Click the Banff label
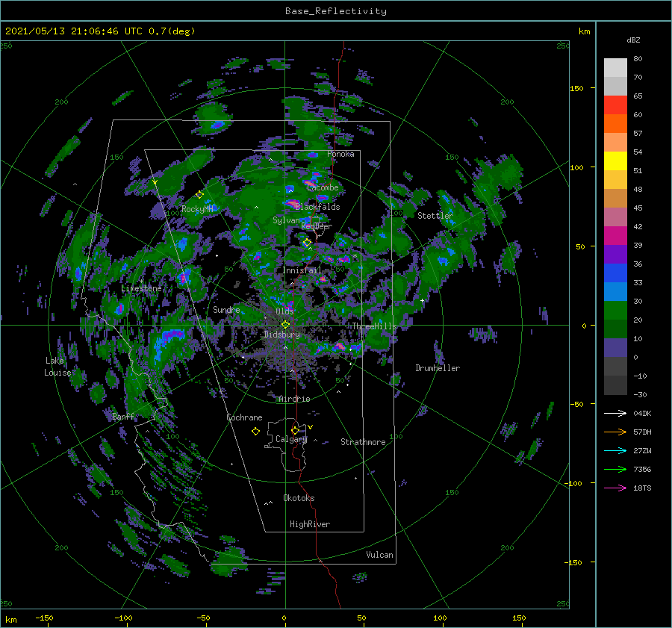 click(123, 417)
